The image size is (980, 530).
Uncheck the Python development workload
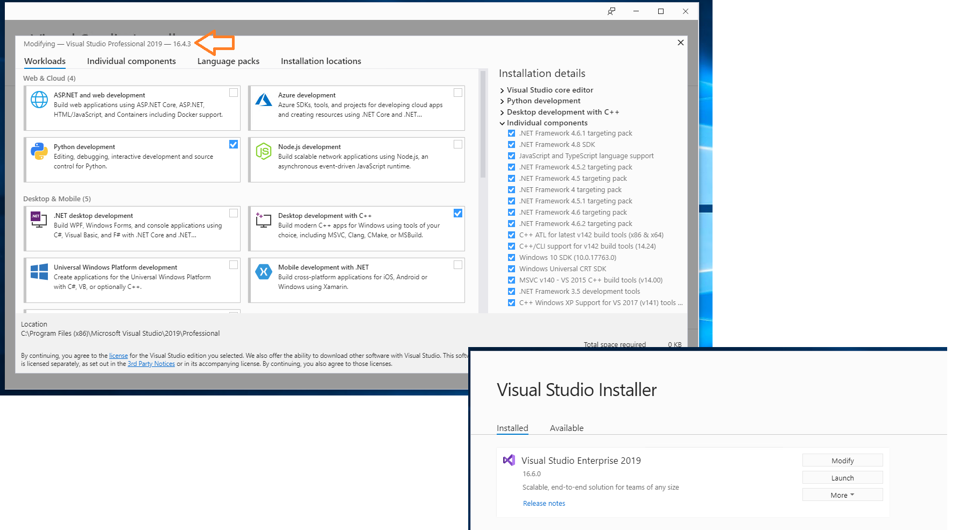coord(234,144)
